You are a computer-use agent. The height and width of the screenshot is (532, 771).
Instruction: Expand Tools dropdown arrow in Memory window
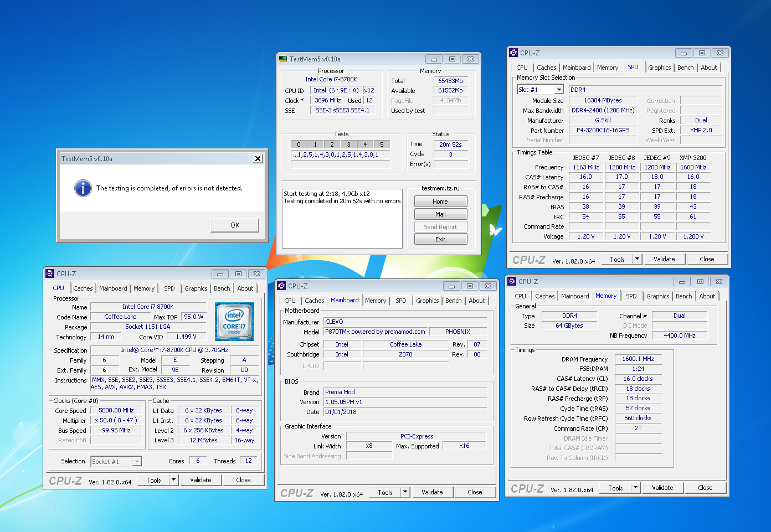635,488
